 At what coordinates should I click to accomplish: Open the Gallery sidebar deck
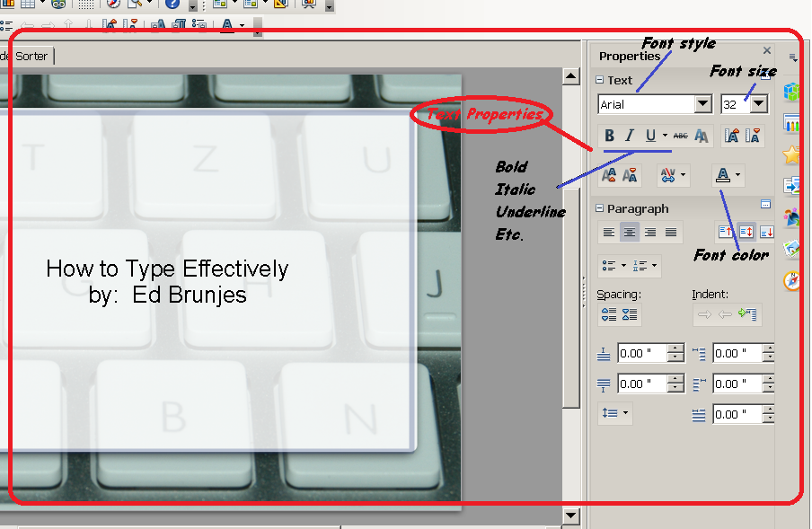[x=792, y=249]
